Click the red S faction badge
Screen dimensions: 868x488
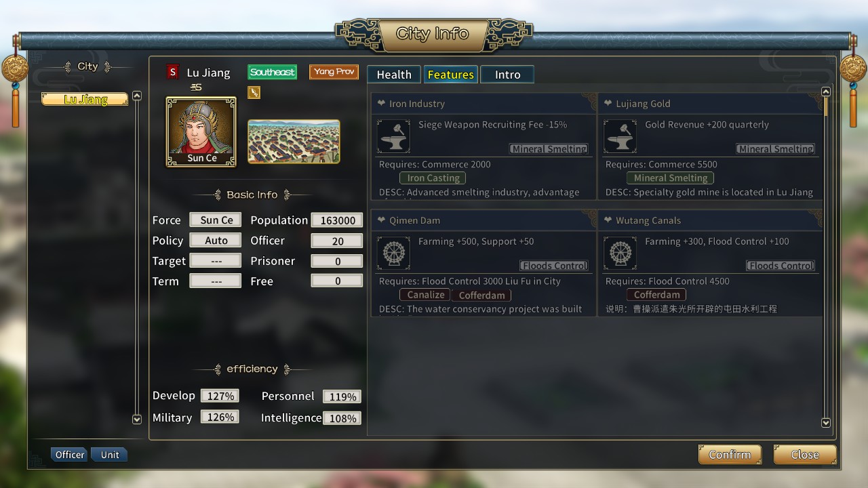pos(172,72)
